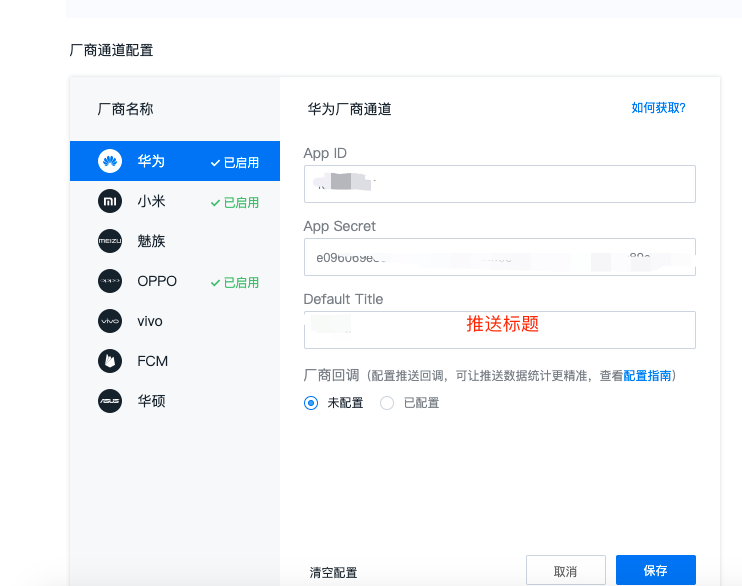Viewport: 742px width, 586px height.
Task: Click the Xiaomi MI logo icon
Action: pos(110,201)
